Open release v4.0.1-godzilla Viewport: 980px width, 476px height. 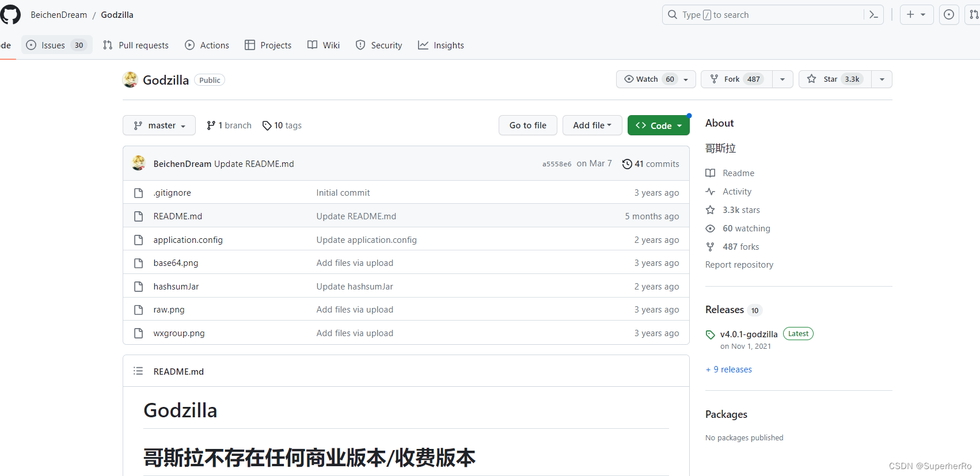(749, 334)
